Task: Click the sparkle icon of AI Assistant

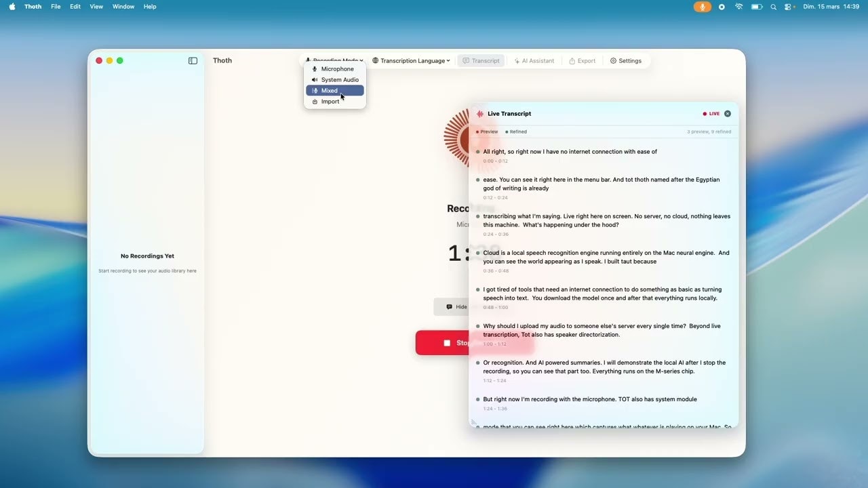Action: coord(517,61)
